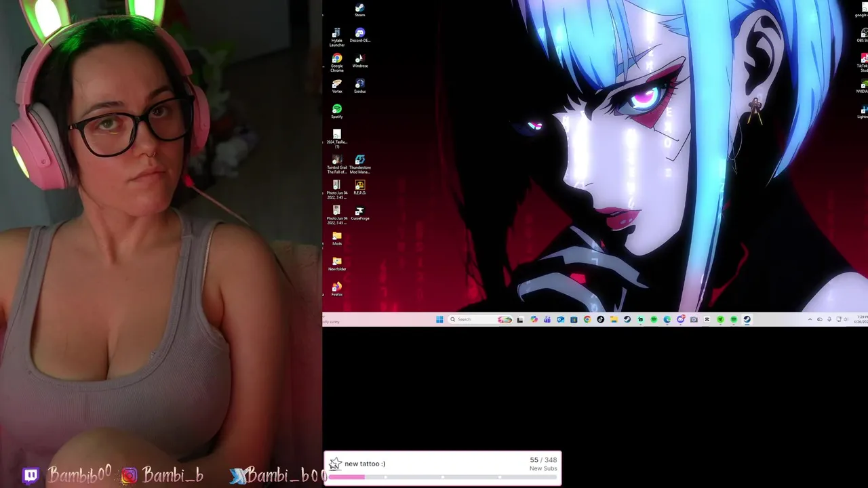The width and height of the screenshot is (868, 488).
Task: Select the Mods folder
Action: [x=336, y=239]
